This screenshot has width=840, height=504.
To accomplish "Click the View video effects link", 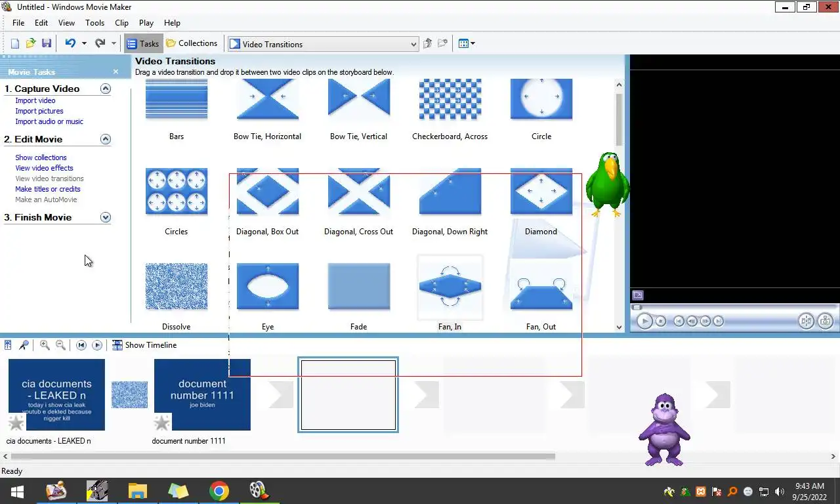I will click(x=44, y=168).
